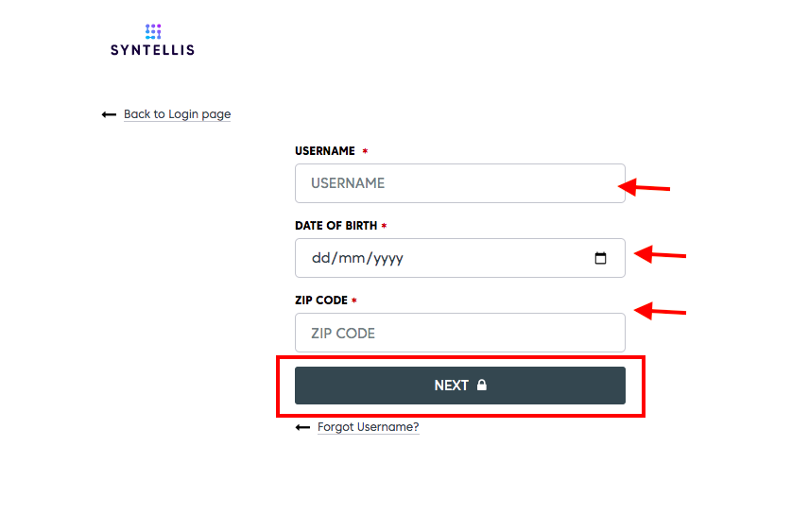809x532 pixels.
Task: Click the arrow icon before Forgot Username
Action: pyautogui.click(x=302, y=427)
